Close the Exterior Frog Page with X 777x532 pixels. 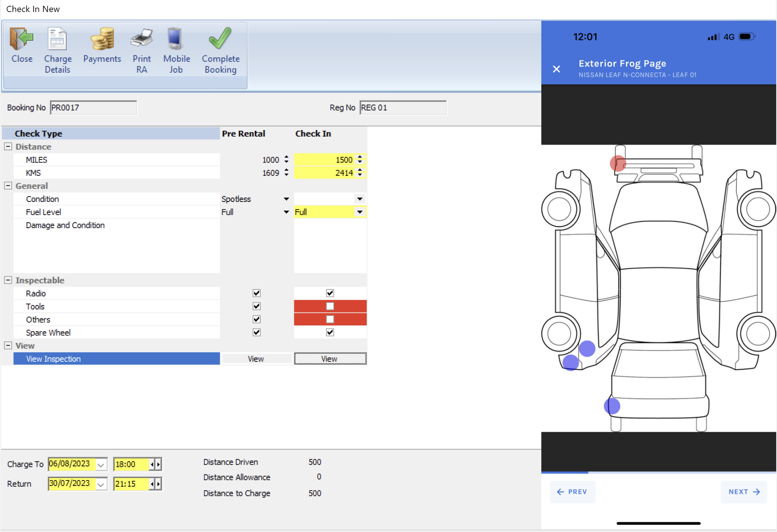click(x=557, y=69)
